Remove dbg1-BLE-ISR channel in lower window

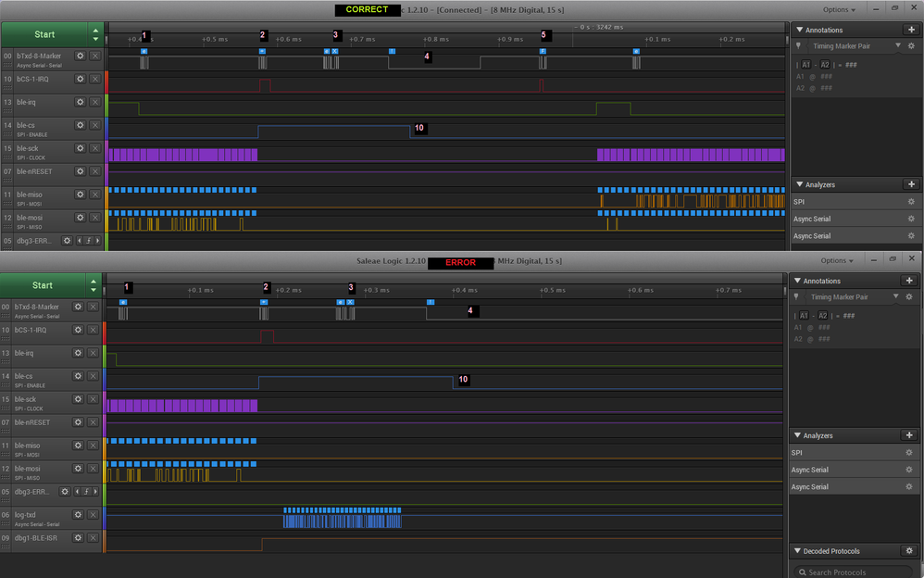point(93,538)
